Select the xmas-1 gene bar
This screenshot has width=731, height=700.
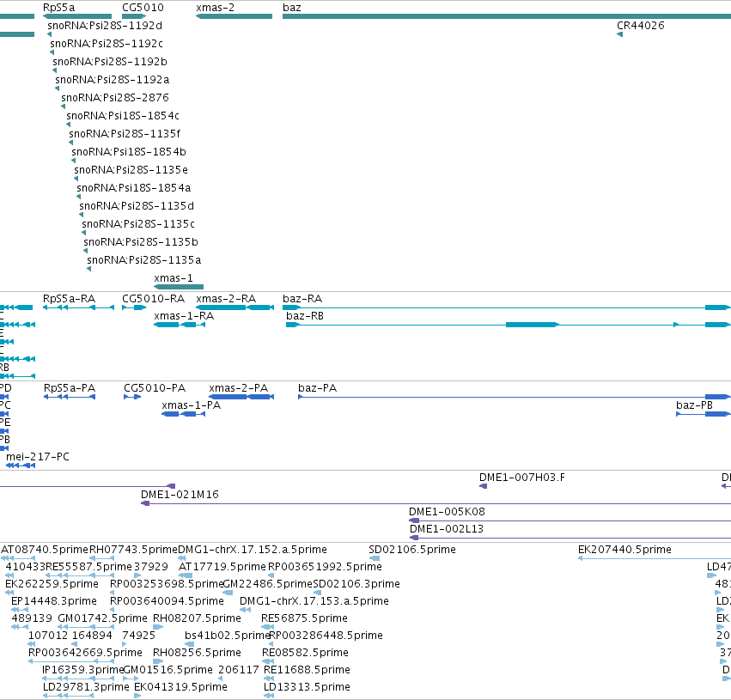tap(179, 287)
